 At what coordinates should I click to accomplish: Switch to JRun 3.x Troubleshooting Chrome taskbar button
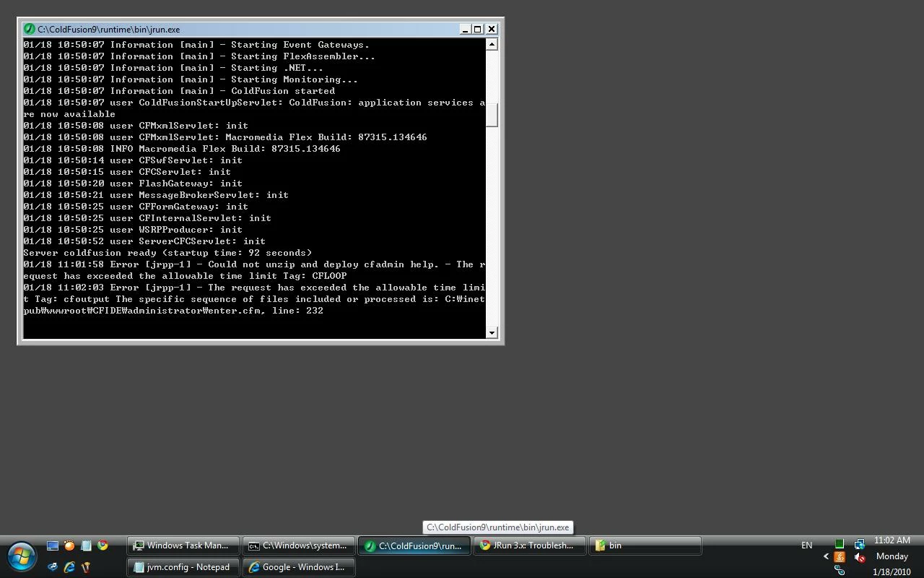(530, 545)
